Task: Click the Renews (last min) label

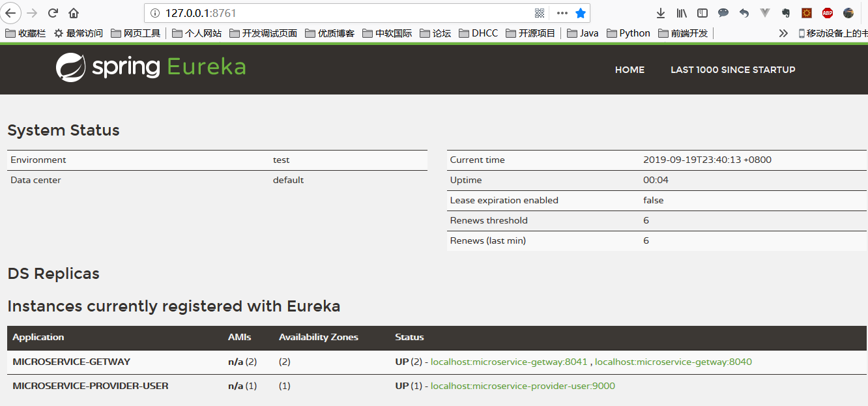Action: pyautogui.click(x=488, y=240)
